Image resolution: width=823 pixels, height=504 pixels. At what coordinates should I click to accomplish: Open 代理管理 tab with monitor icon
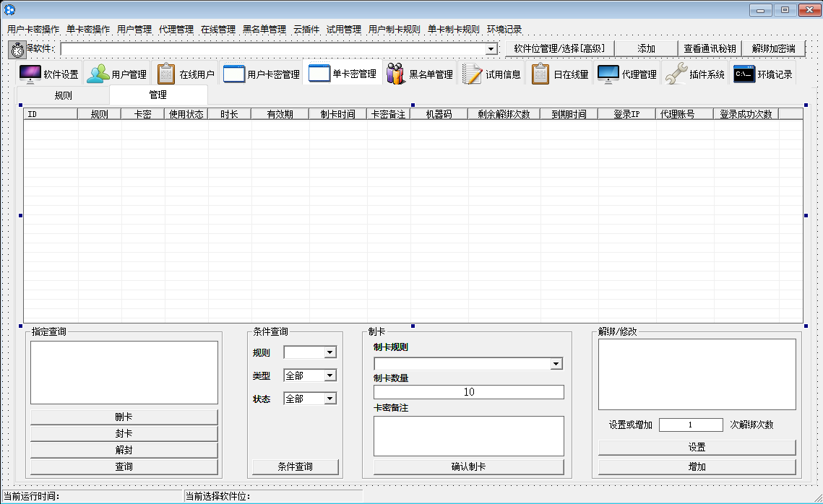627,74
